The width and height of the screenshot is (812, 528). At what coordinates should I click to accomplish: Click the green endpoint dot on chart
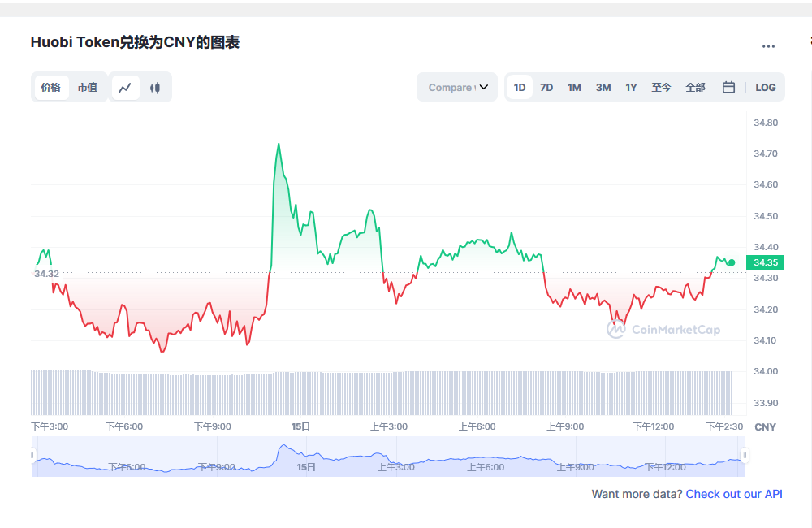[732, 262]
